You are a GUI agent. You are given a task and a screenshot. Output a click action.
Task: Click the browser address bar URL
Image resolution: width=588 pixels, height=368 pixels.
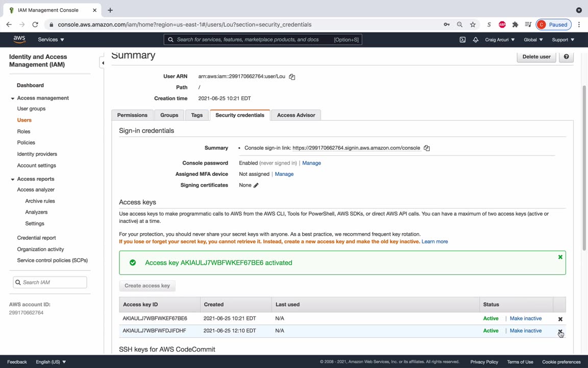click(184, 25)
